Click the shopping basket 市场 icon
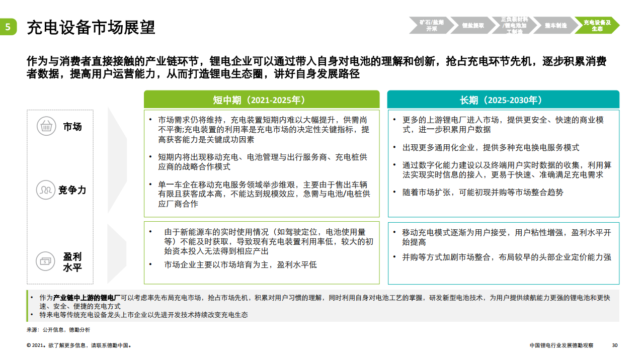Viewport: 644px width, 362px height. click(46, 126)
